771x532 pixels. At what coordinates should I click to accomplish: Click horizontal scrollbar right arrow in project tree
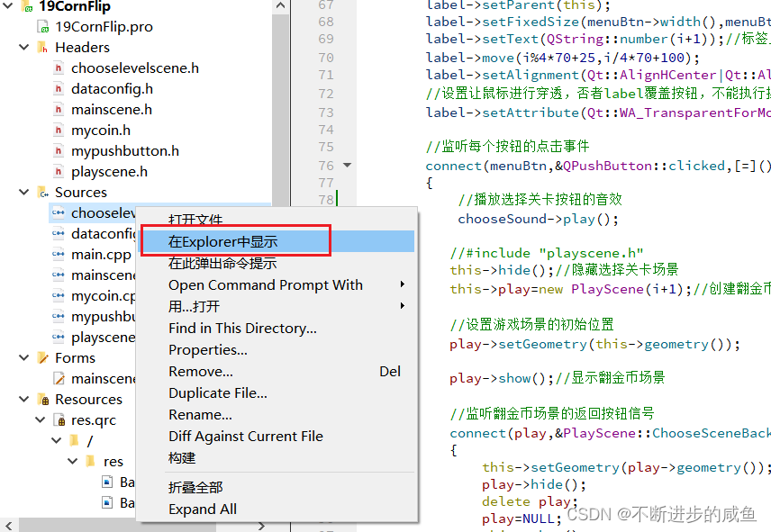coord(261,526)
